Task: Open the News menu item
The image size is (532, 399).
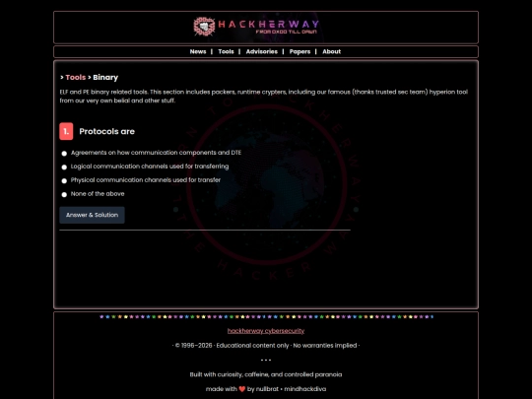Action: pyautogui.click(x=198, y=51)
